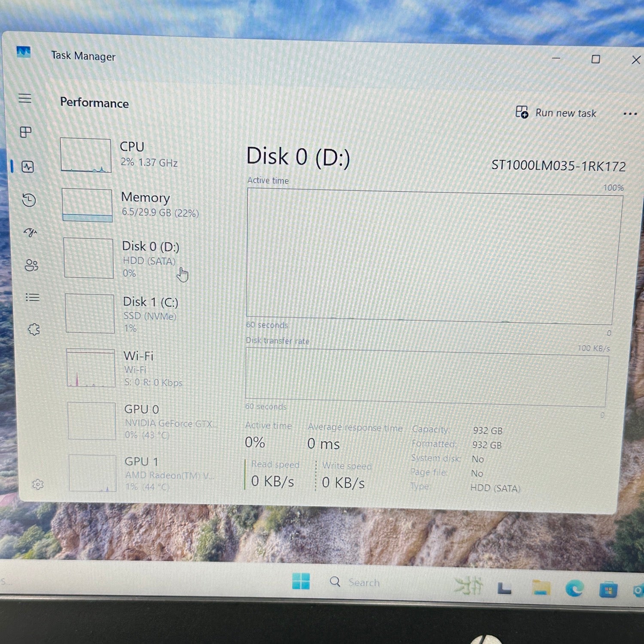Viewport: 644px width, 644px height.
Task: Click the Run new task button
Action: click(x=556, y=113)
